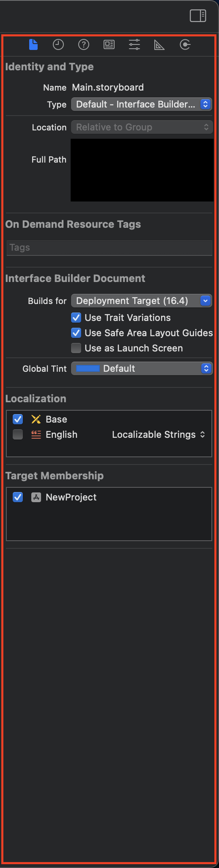The width and height of the screenshot is (219, 868).
Task: Open the Location Relative to Group dropdown
Action: tap(141, 127)
